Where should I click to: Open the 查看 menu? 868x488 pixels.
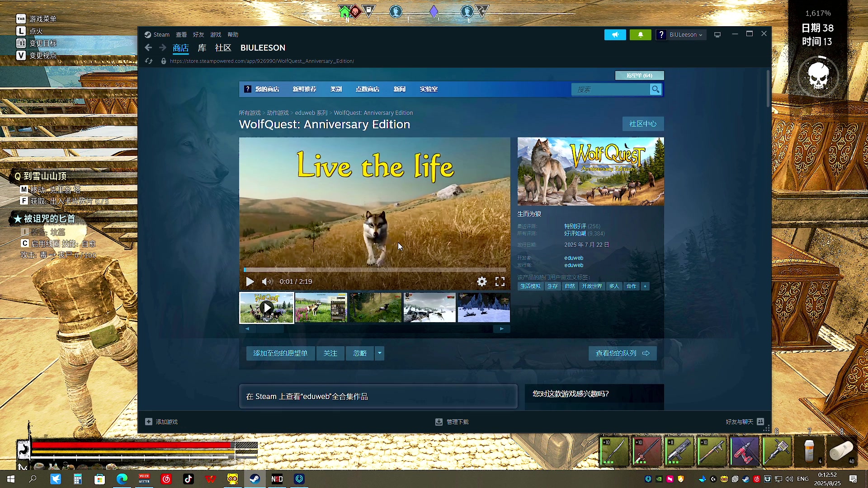(181, 35)
